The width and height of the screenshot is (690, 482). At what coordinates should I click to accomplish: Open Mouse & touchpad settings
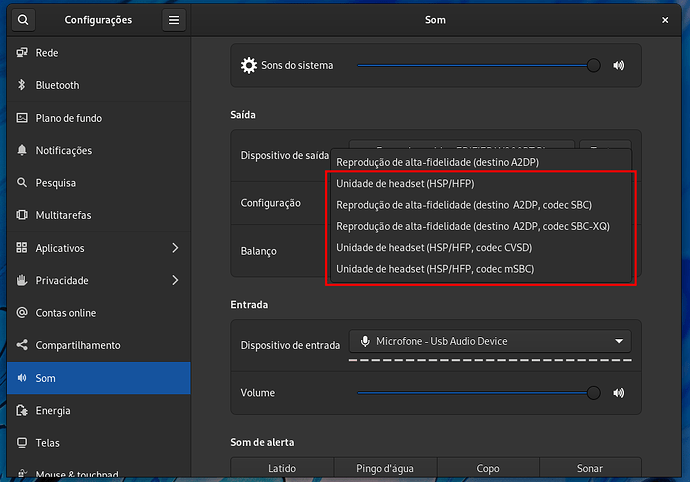coord(99,471)
